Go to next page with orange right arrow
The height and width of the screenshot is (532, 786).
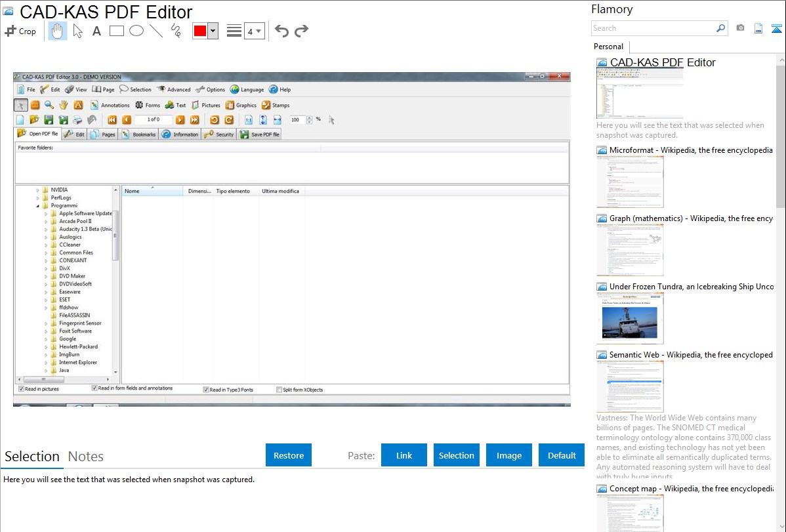pos(180,120)
